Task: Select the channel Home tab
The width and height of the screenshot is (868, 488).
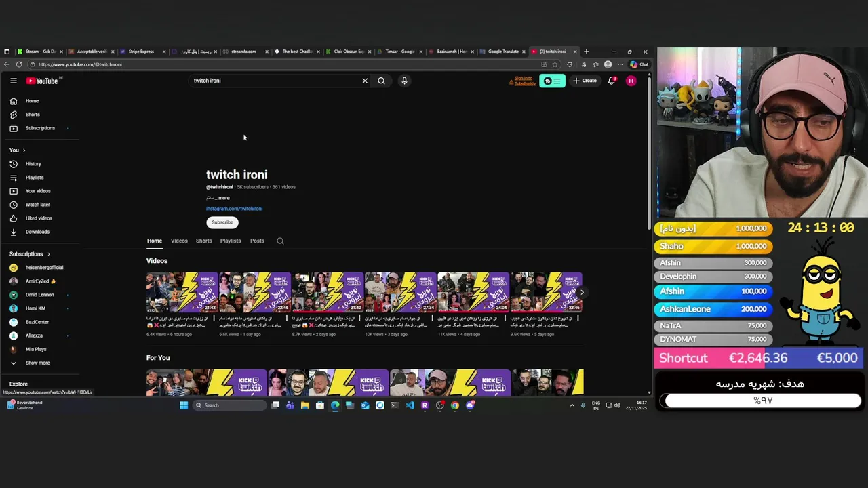Action: (x=155, y=241)
